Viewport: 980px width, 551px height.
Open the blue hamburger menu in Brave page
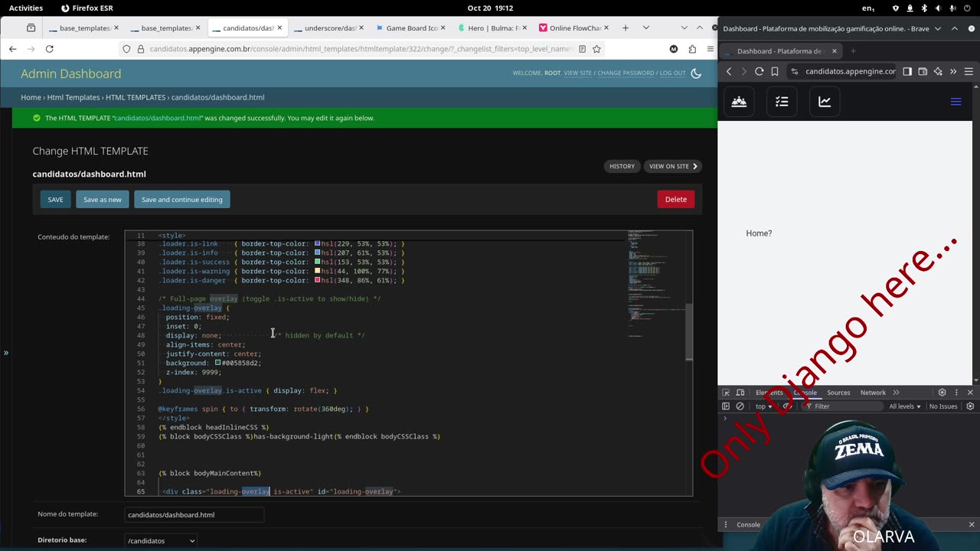click(955, 102)
